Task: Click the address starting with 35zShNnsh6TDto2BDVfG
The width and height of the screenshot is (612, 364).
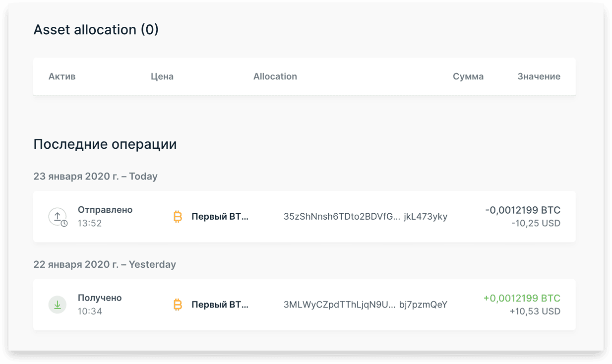Action: click(366, 217)
